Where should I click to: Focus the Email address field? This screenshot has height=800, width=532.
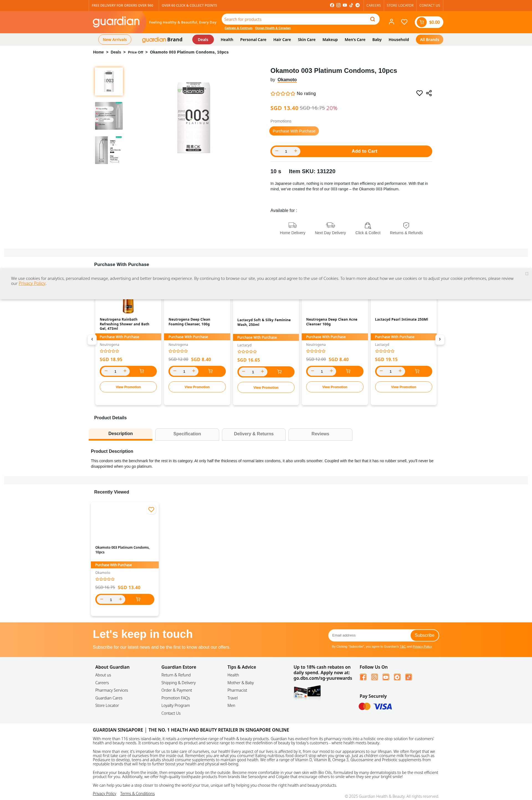369,635
